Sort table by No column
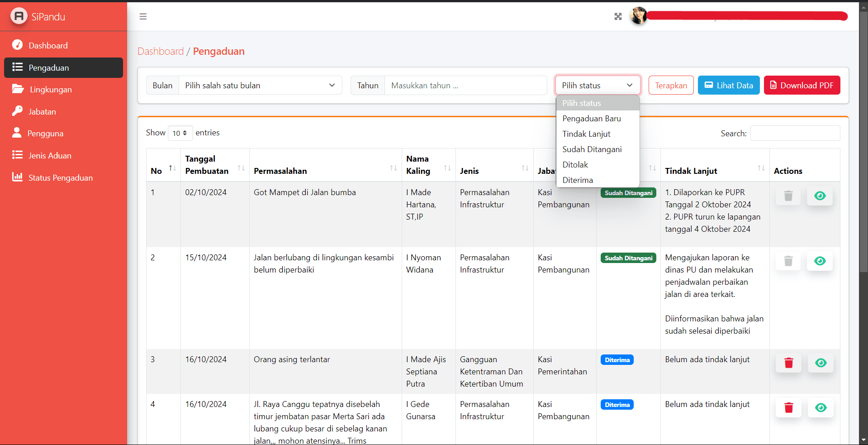The height and width of the screenshot is (445, 868). (x=163, y=165)
